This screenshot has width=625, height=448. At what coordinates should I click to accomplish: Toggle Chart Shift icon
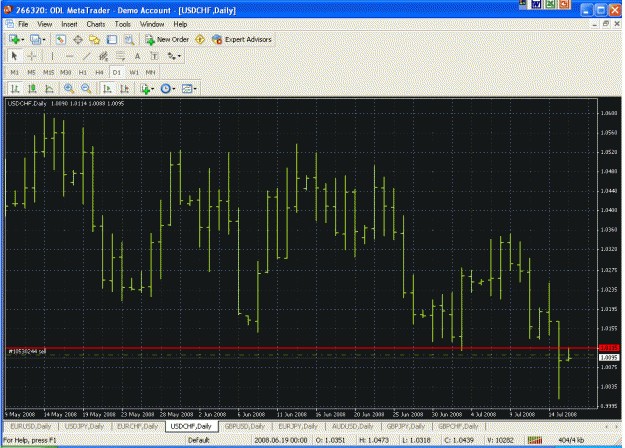[124, 89]
